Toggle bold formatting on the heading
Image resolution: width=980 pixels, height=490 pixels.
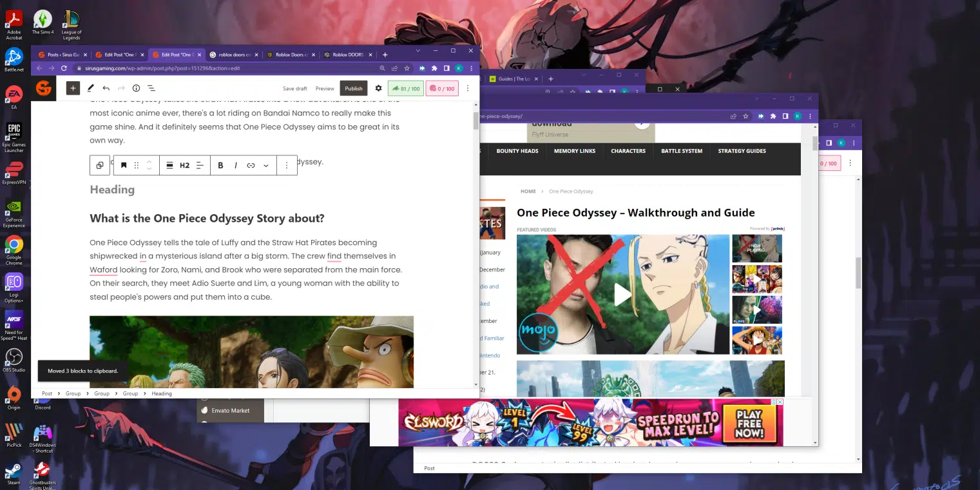tap(220, 166)
